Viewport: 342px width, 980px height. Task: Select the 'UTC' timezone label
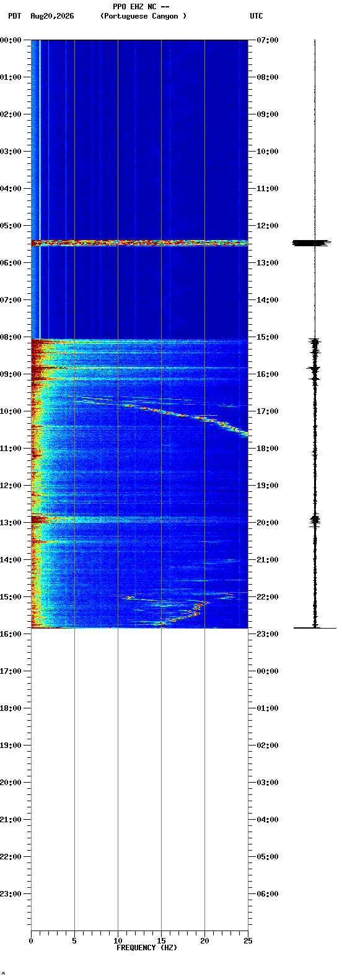(x=256, y=16)
